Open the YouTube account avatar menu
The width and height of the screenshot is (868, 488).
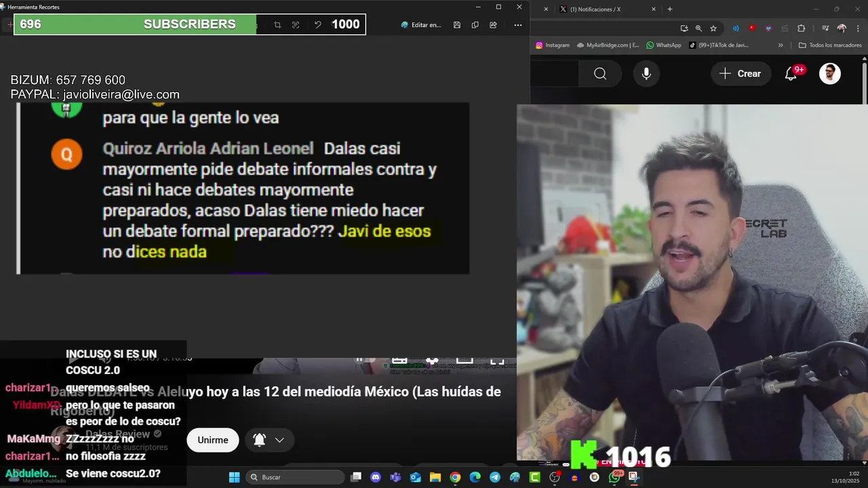point(830,73)
